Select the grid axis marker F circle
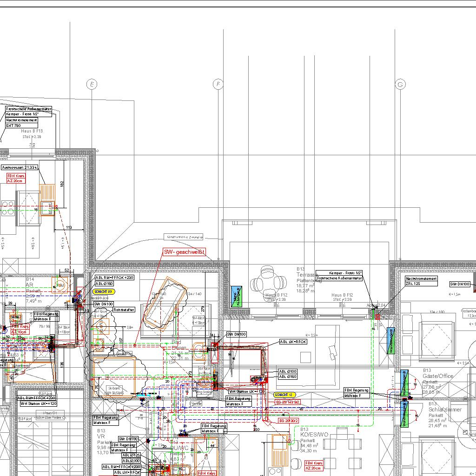The image size is (476, 476). (218, 84)
